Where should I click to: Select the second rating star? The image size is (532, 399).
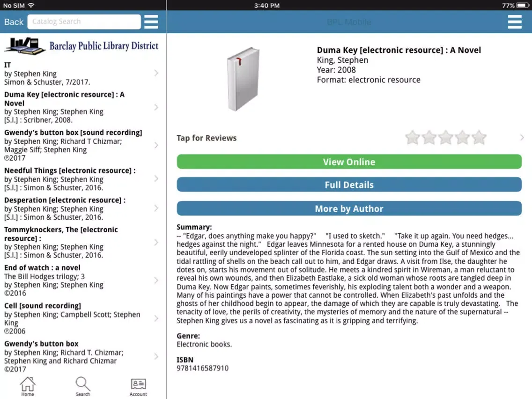[429, 137]
